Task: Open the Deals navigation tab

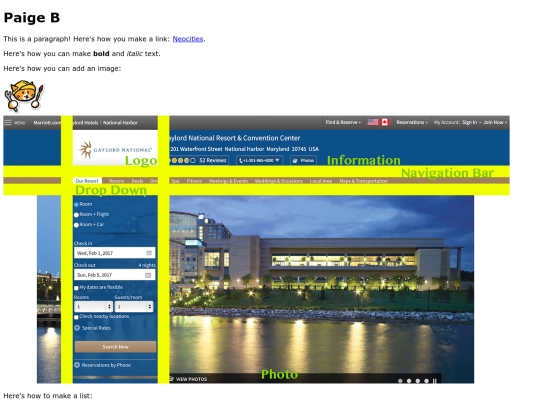Action: coord(137,181)
